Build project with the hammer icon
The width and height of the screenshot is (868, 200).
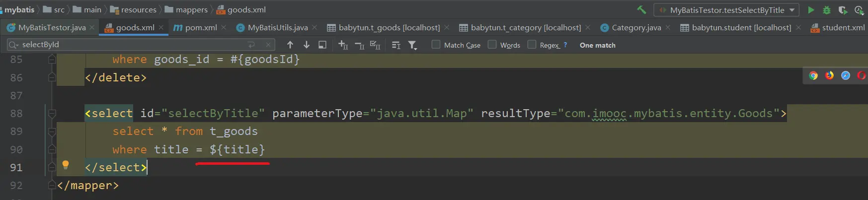642,10
